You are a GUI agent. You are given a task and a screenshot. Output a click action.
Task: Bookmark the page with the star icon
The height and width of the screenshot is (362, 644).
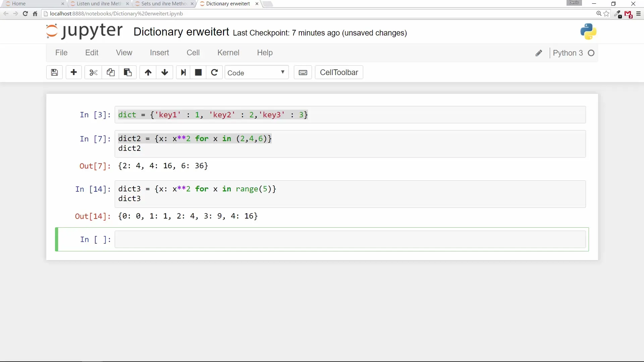click(x=606, y=14)
